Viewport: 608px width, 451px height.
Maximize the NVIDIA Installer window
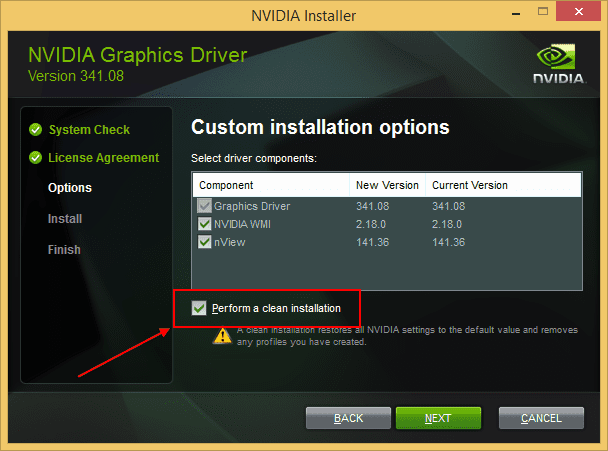coord(543,12)
